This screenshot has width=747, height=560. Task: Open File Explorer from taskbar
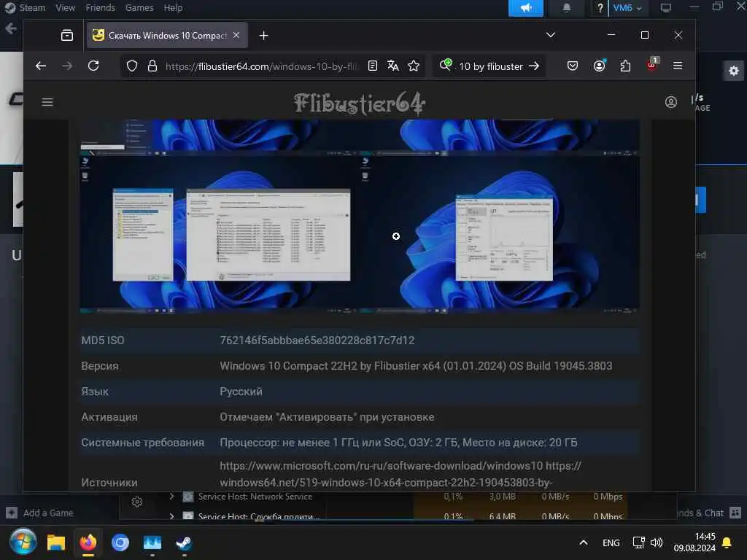(55, 542)
